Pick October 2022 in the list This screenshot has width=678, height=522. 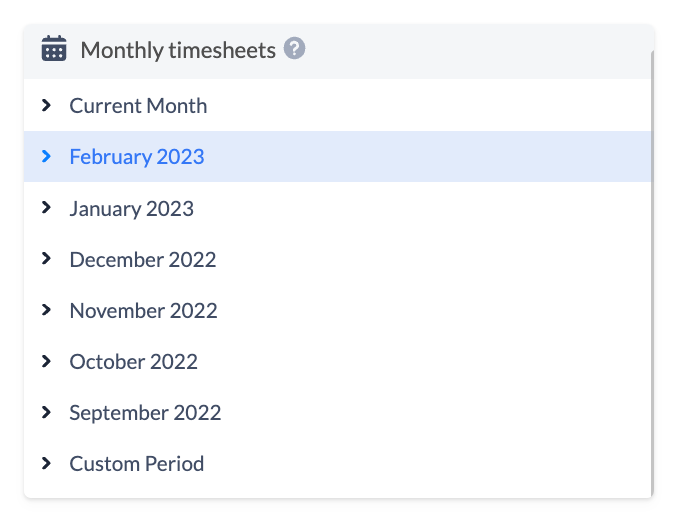(133, 362)
